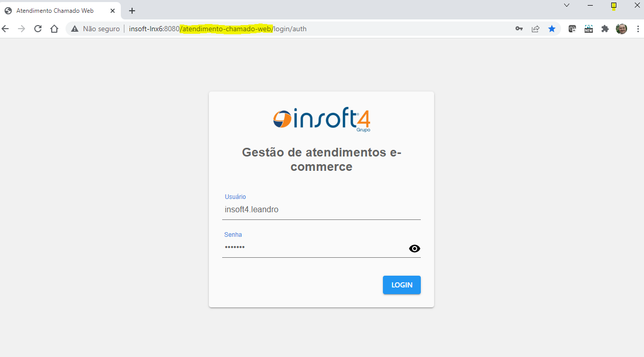This screenshot has width=644, height=357.
Task: Open the Chrome profile avatar
Action: point(621,29)
